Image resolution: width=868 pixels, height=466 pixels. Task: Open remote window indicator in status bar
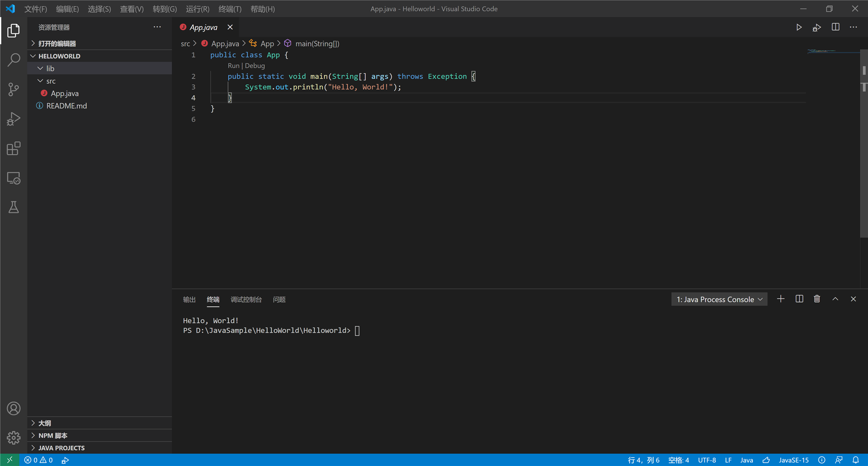tap(9, 460)
